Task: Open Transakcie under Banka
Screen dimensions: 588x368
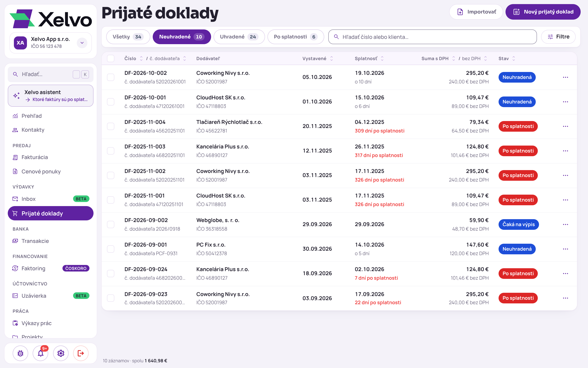Action: [51, 241]
